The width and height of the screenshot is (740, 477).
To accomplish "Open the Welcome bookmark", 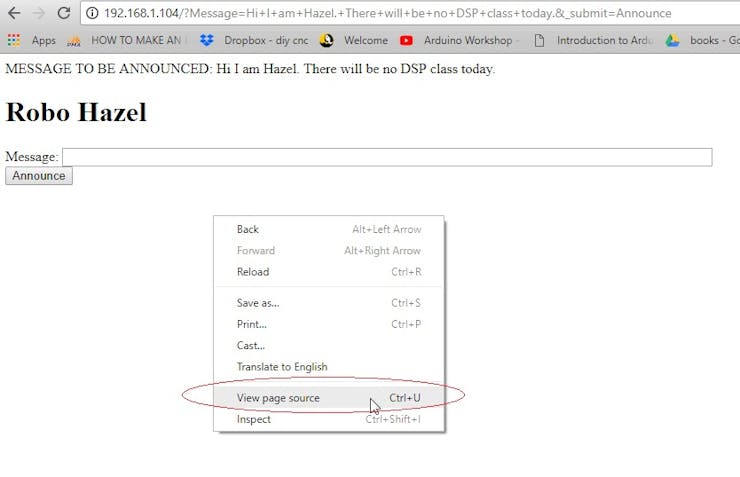I will (366, 41).
